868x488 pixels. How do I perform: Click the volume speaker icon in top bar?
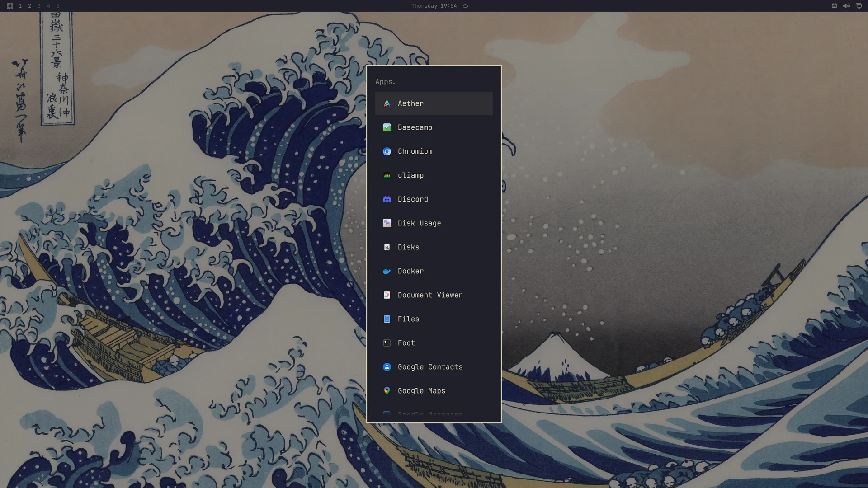point(846,6)
